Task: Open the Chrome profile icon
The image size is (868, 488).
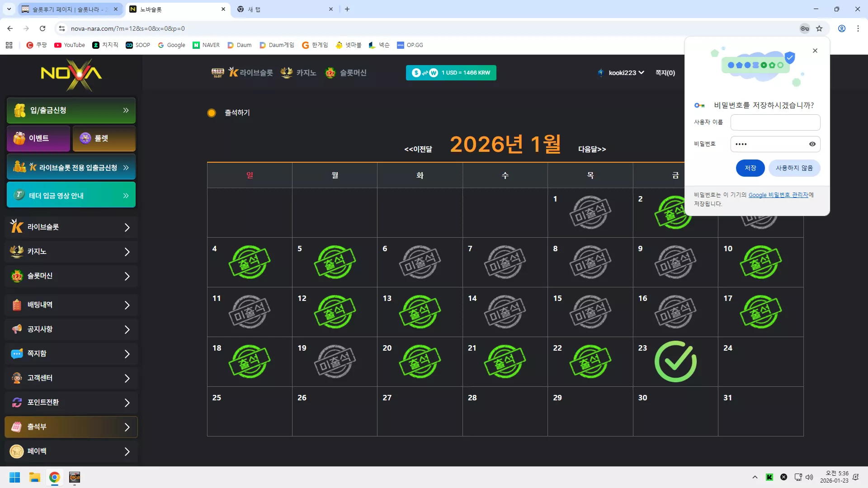Action: point(842,28)
